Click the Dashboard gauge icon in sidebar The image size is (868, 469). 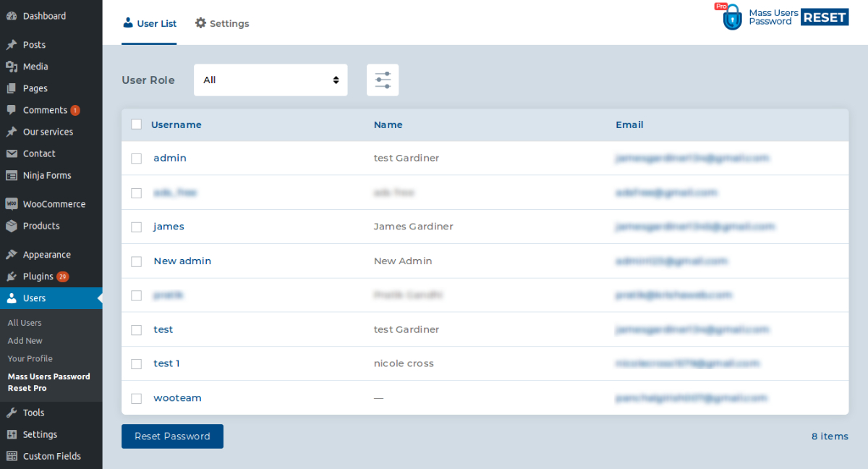12,16
